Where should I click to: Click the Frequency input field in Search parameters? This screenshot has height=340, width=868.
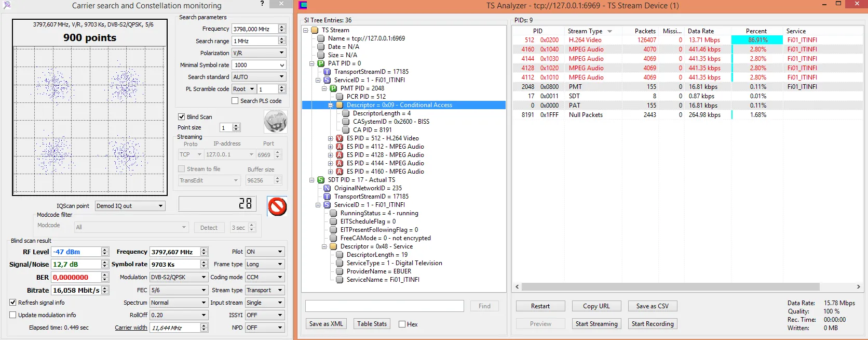254,29
